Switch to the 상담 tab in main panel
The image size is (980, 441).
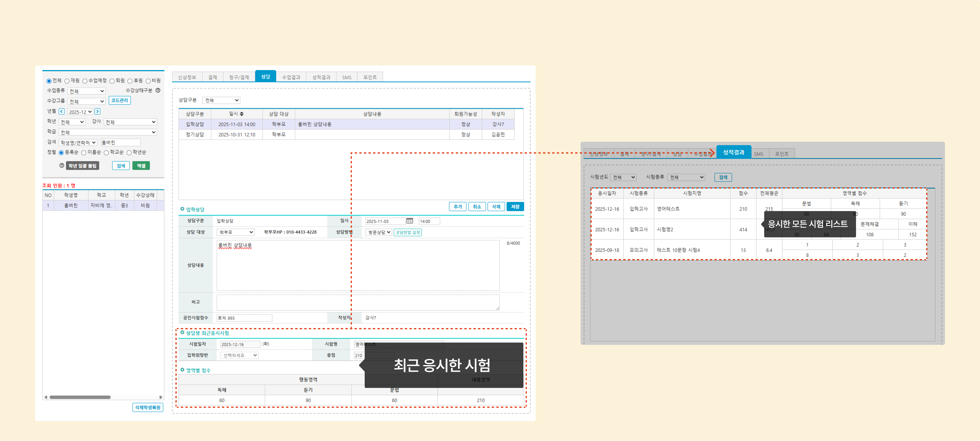click(266, 76)
